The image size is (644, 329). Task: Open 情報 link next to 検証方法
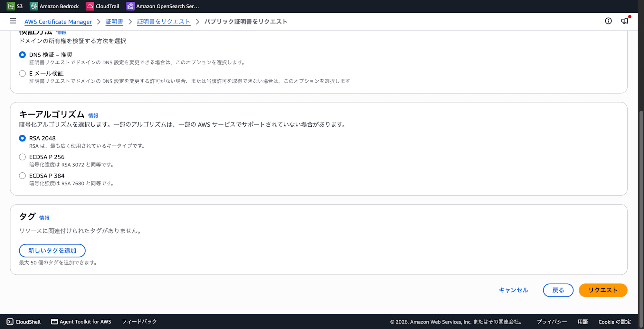tap(61, 32)
